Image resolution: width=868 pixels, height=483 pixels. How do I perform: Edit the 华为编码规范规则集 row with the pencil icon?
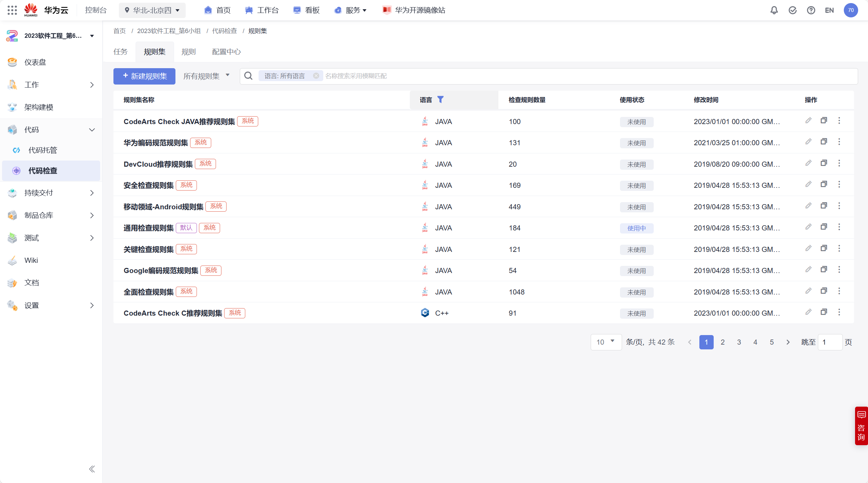[x=808, y=142]
